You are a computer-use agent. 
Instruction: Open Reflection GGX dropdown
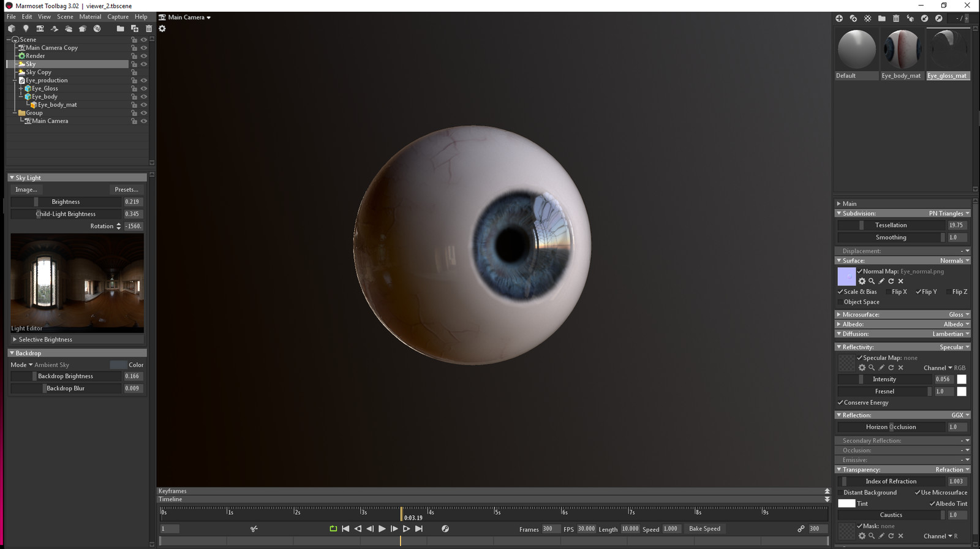point(960,415)
